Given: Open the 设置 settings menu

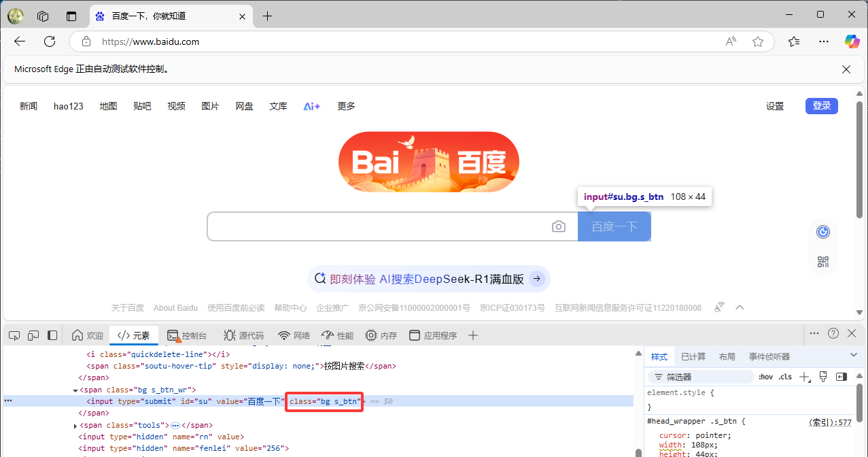Looking at the screenshot, I should 775,106.
